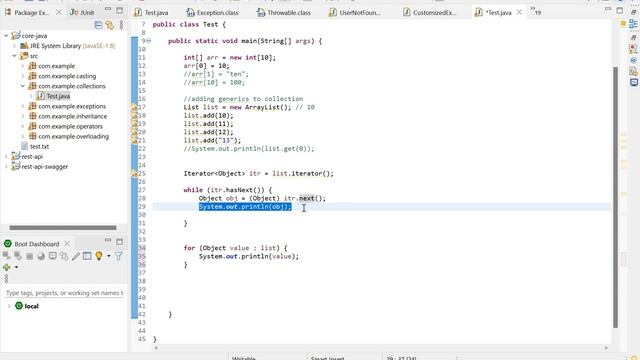Click the Package Explorer horizontal scrollbar
Screen dimensions: 640x360
pyautogui.click(x=63, y=228)
